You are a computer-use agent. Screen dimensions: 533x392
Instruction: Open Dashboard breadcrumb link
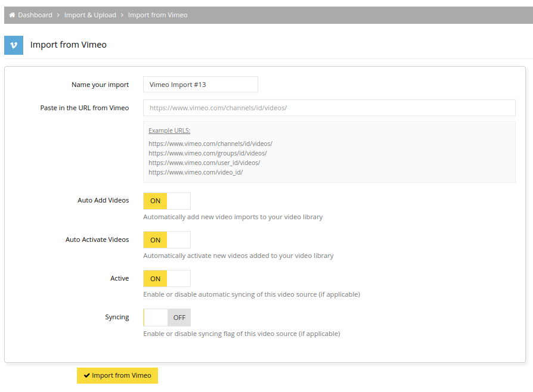click(x=35, y=15)
